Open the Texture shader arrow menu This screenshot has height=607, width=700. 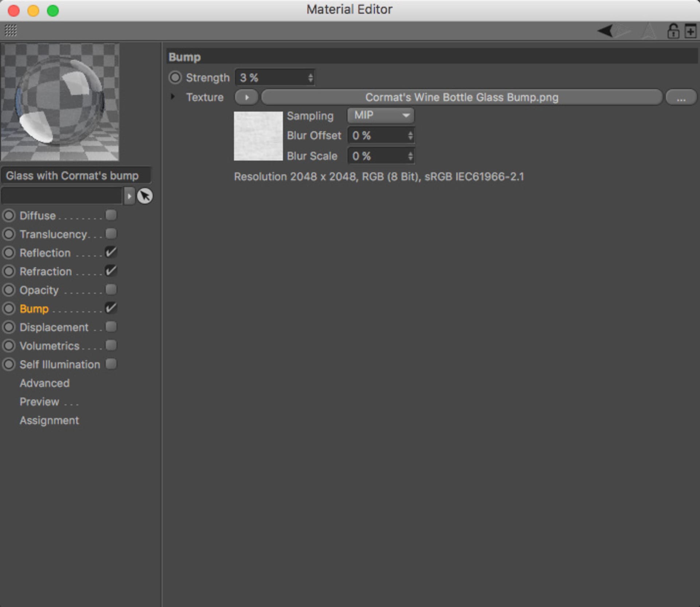247,97
